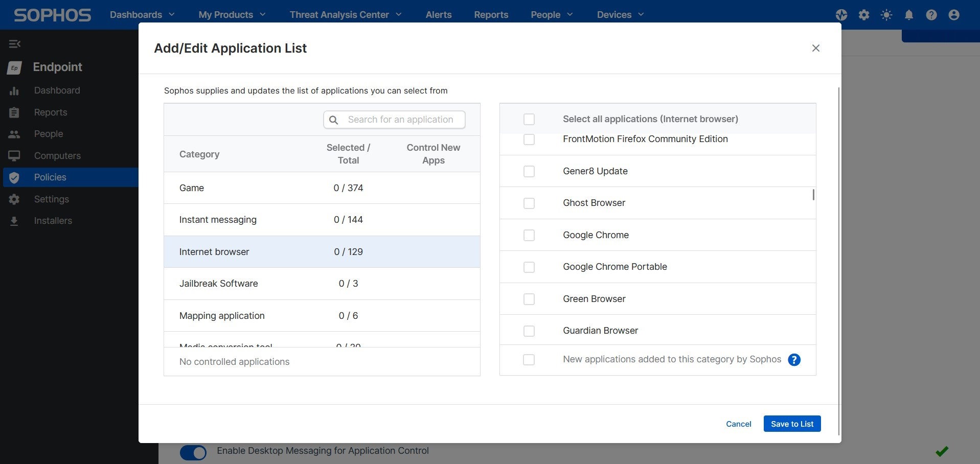The width and height of the screenshot is (980, 464).
Task: Go to Reports in top navigation
Action: (x=491, y=14)
